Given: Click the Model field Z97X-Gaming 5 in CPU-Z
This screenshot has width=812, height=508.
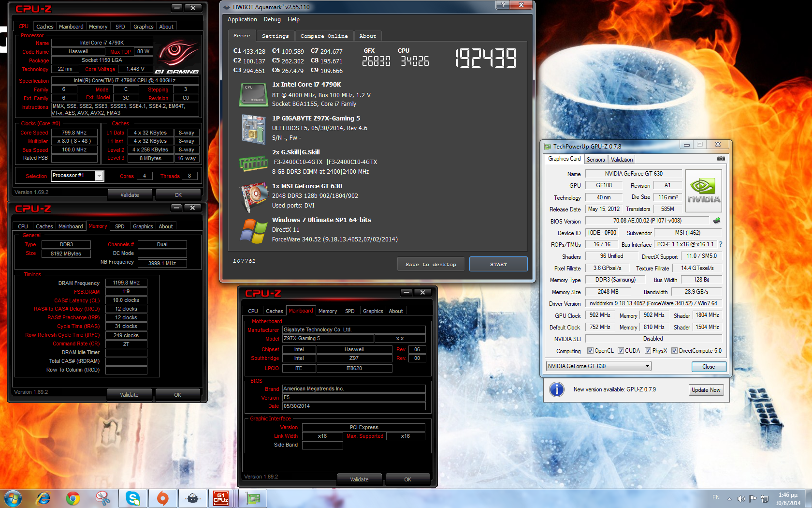Looking at the screenshot, I should pyautogui.click(x=328, y=339).
